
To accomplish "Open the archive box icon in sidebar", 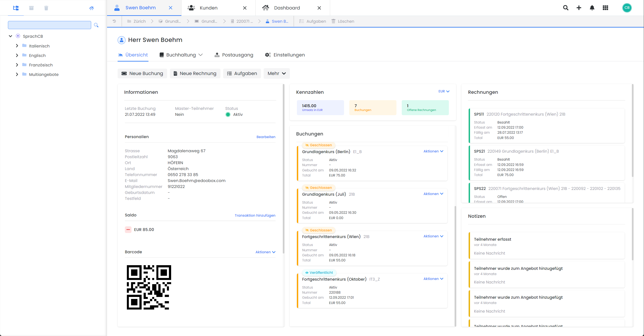I will (31, 8).
